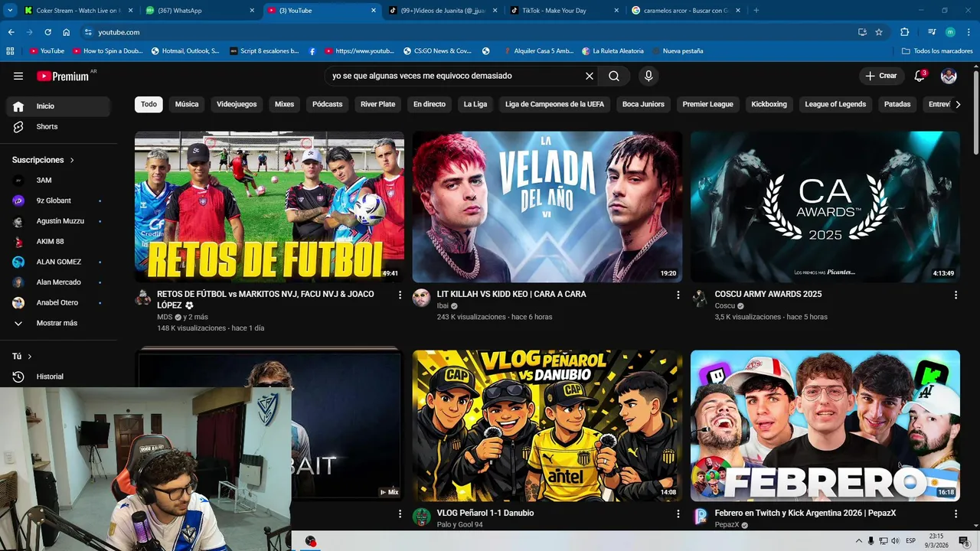The width and height of the screenshot is (980, 551).
Task: Open the Todos los marcadores folder
Action: [937, 51]
